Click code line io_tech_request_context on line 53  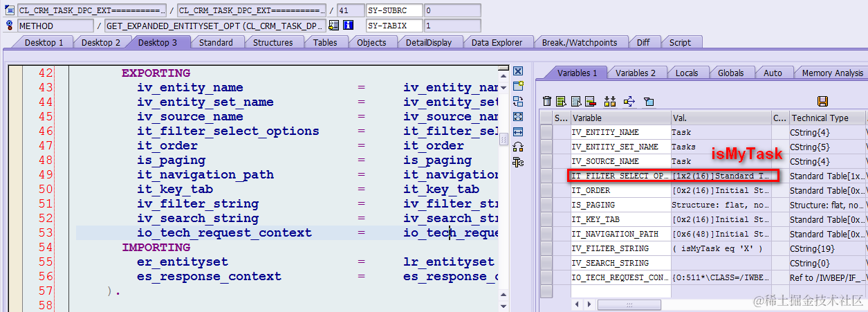coord(224,233)
